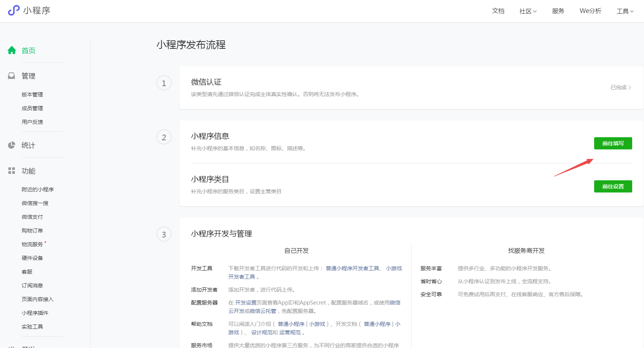The image size is (644, 348).
Task: Click the Mini Program logo icon
Action: point(14,10)
